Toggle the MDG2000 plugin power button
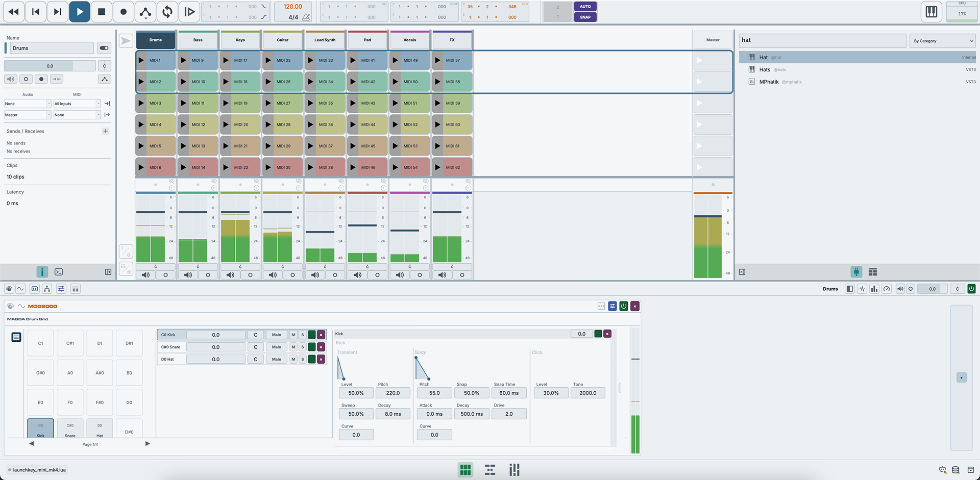Viewport: 980px width, 480px height. coord(624,306)
